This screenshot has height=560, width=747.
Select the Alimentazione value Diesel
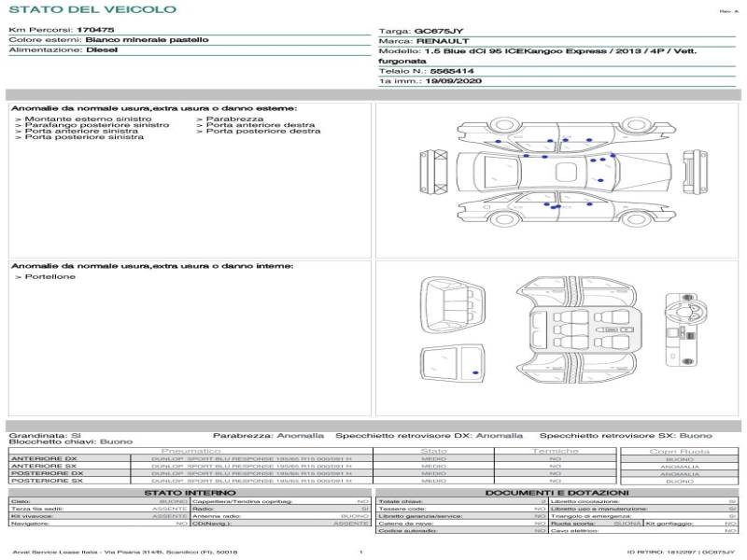[102, 49]
